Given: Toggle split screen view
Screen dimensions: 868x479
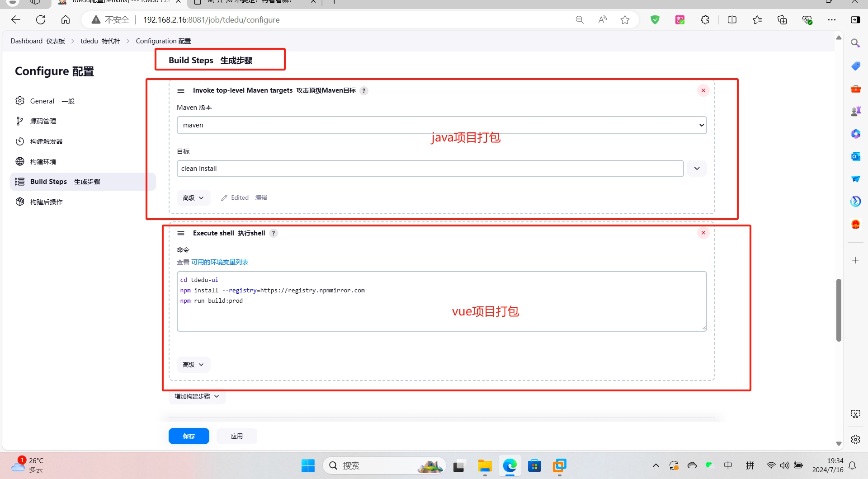Looking at the screenshot, I should (x=732, y=20).
